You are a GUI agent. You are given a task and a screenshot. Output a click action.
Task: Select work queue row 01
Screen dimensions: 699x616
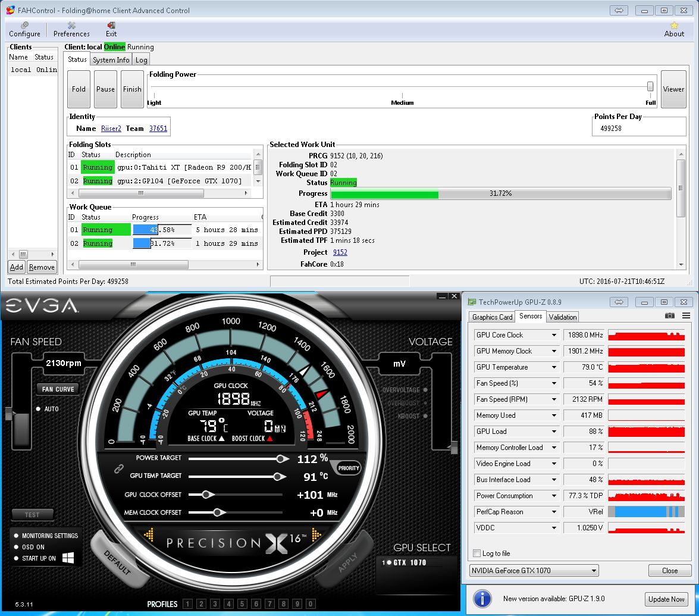pyautogui.click(x=165, y=230)
